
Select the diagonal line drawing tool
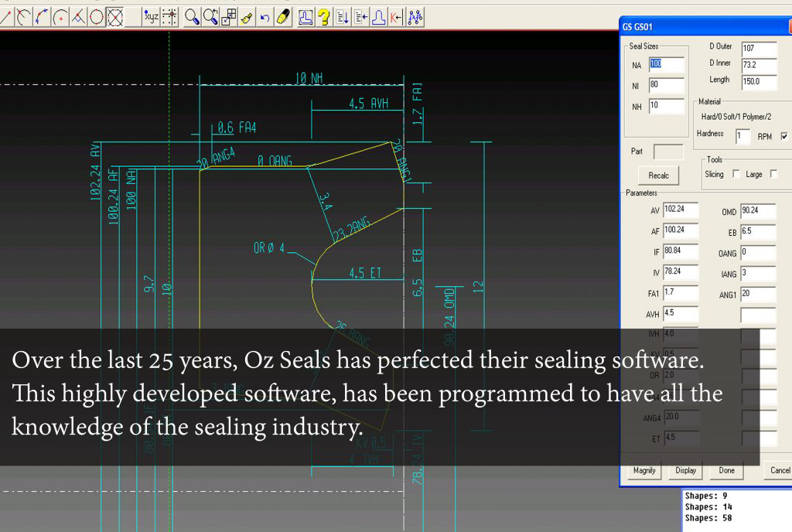6,17
